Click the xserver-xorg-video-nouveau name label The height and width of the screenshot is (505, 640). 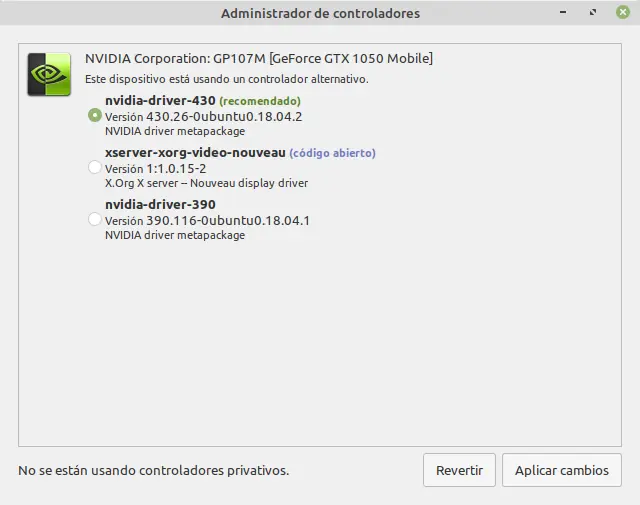click(194, 152)
